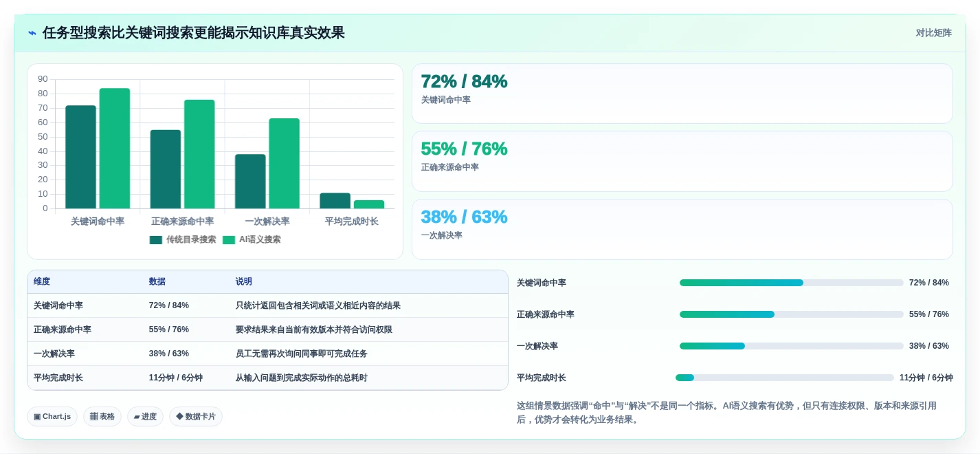Click the 一次解决率 x-axis label on the chart
This screenshot has width=980, height=454.
[267, 221]
